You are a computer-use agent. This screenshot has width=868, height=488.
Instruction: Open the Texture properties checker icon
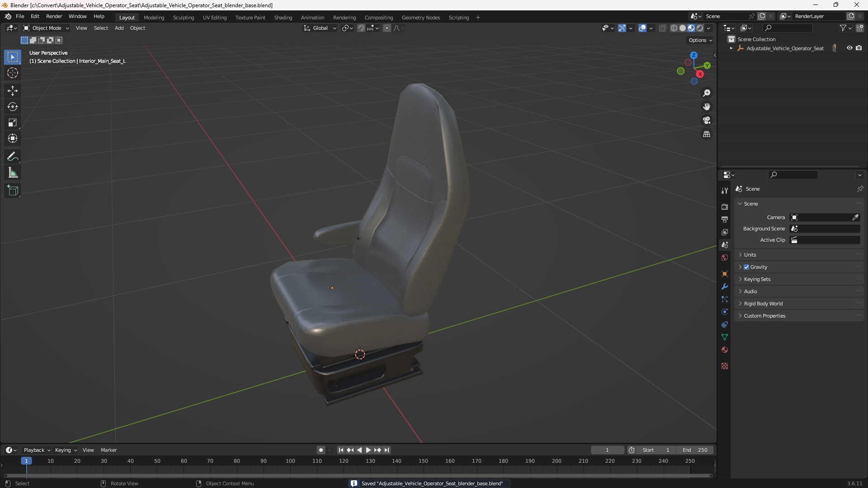[x=725, y=366]
